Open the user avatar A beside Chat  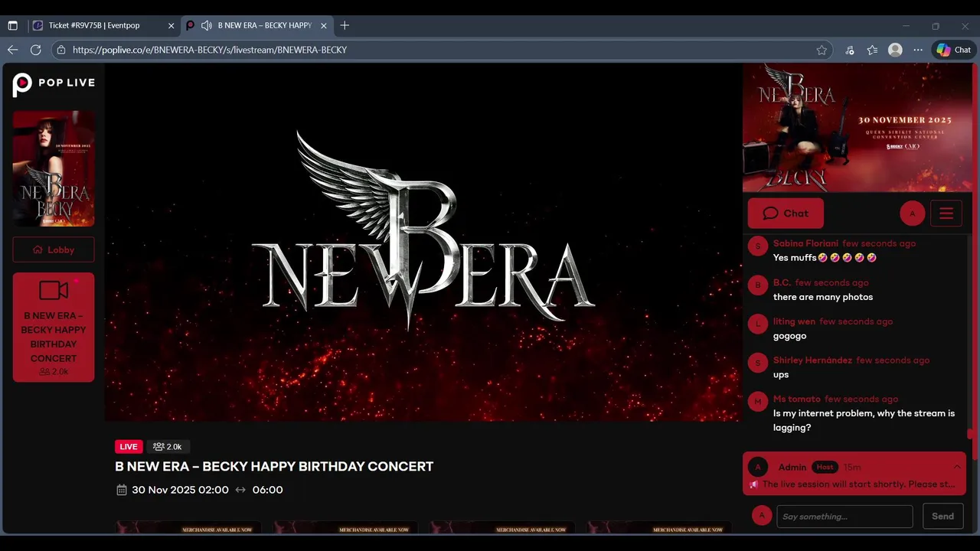click(x=912, y=214)
